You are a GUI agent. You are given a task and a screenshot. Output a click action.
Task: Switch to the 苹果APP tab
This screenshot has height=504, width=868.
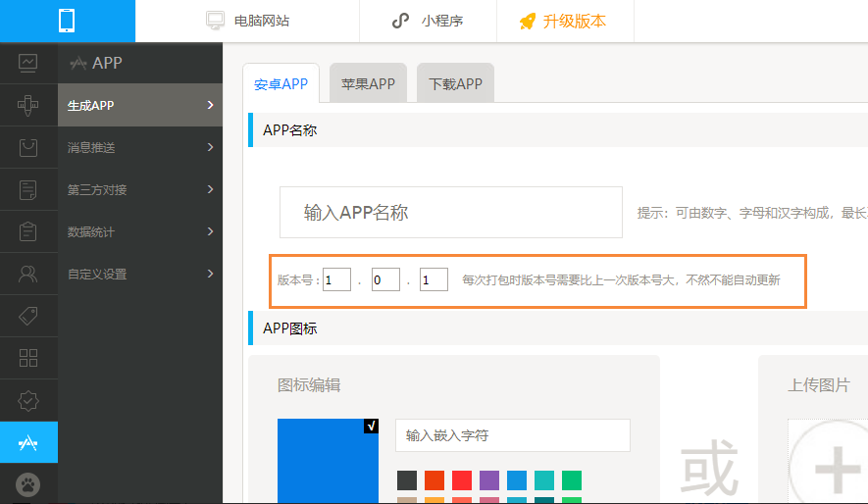pos(368,83)
